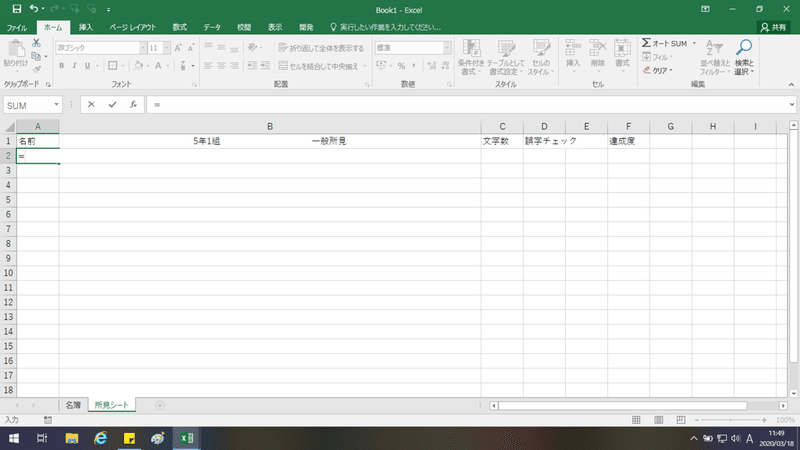Toggle top vertical alignment

tap(208, 47)
